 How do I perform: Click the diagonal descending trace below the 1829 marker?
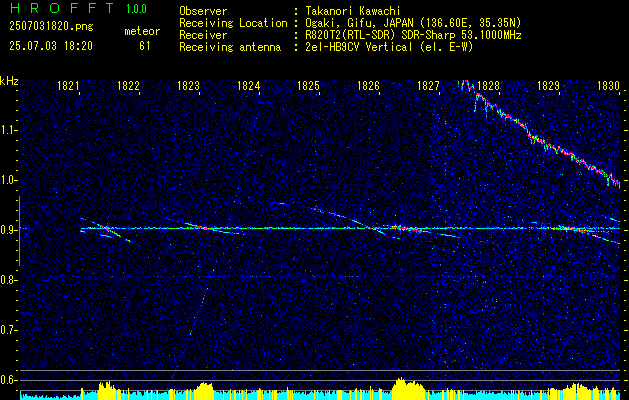pyautogui.click(x=542, y=136)
